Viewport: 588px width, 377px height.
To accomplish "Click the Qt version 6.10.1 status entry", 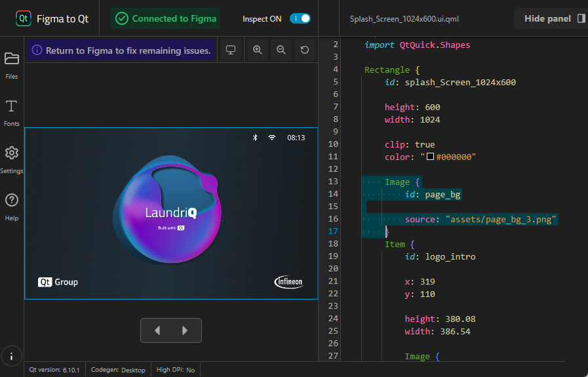I will click(54, 370).
